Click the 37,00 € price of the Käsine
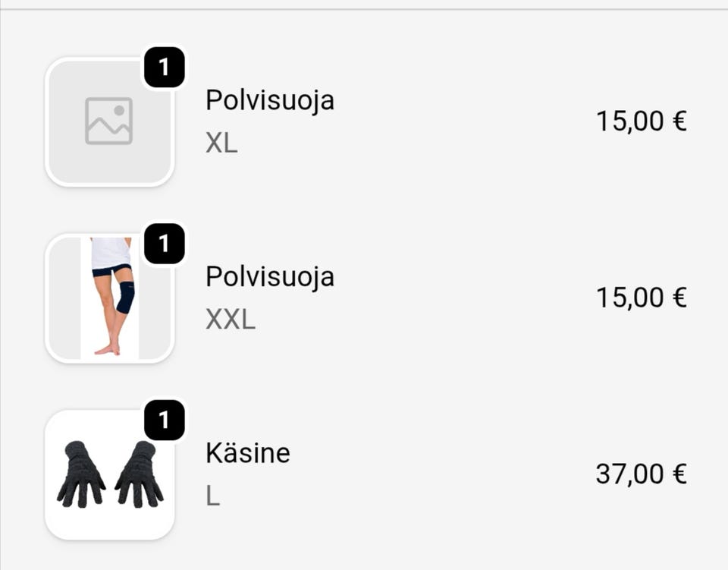 (x=641, y=474)
